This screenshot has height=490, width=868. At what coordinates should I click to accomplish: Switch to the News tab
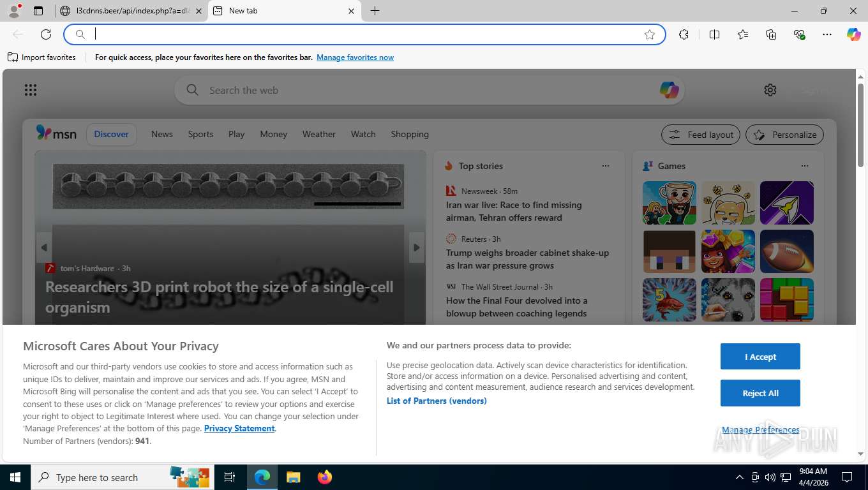[162, 134]
